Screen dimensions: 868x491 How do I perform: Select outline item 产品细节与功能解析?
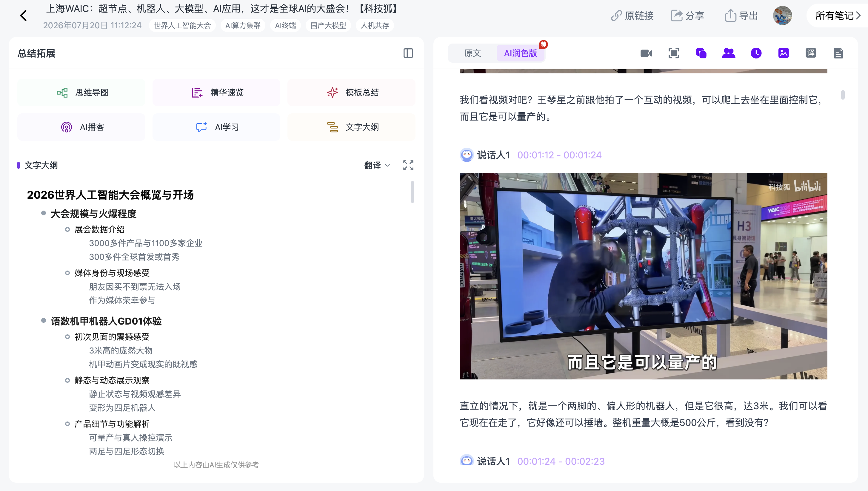(112, 424)
